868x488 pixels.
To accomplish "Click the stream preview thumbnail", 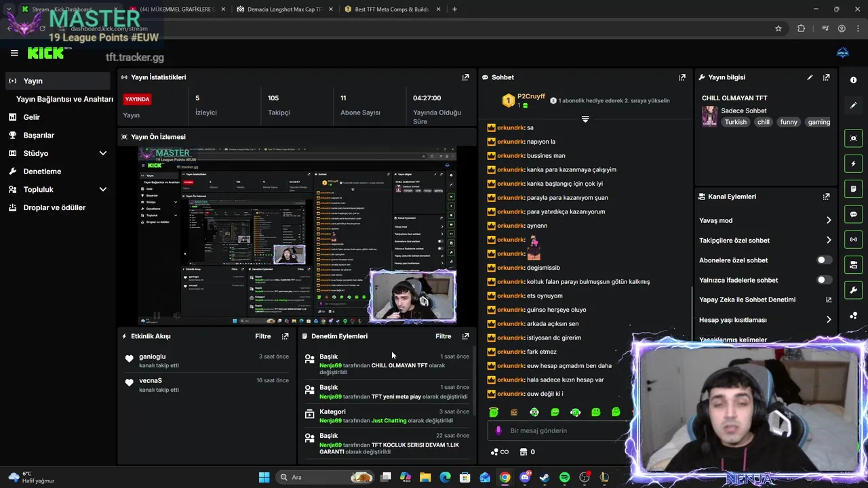I will pyautogui.click(x=298, y=235).
